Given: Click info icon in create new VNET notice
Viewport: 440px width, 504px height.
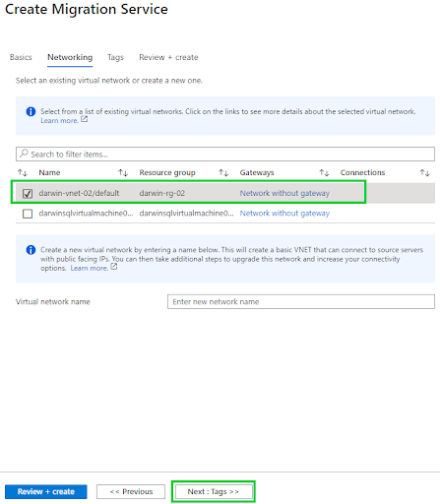Looking at the screenshot, I should [31, 250].
